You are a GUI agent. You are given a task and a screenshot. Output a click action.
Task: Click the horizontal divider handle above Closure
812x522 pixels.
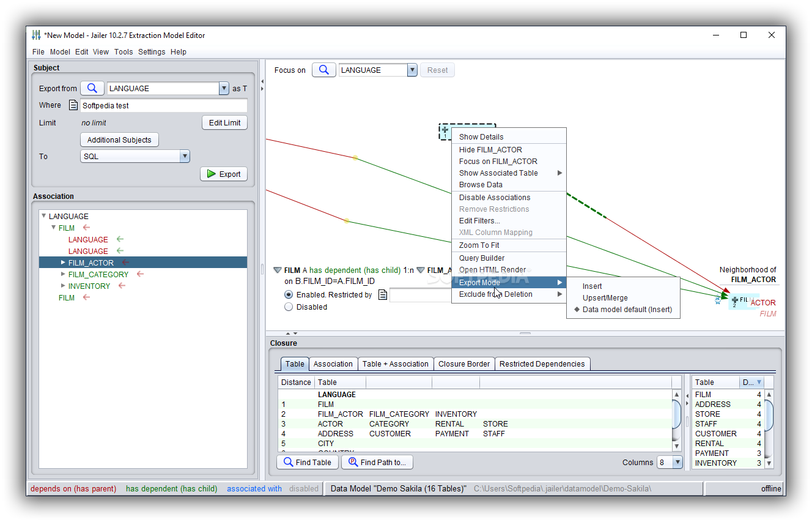[525, 334]
